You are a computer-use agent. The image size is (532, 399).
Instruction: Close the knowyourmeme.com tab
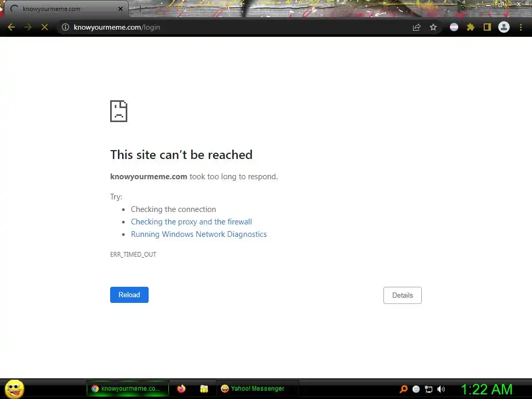tap(121, 9)
